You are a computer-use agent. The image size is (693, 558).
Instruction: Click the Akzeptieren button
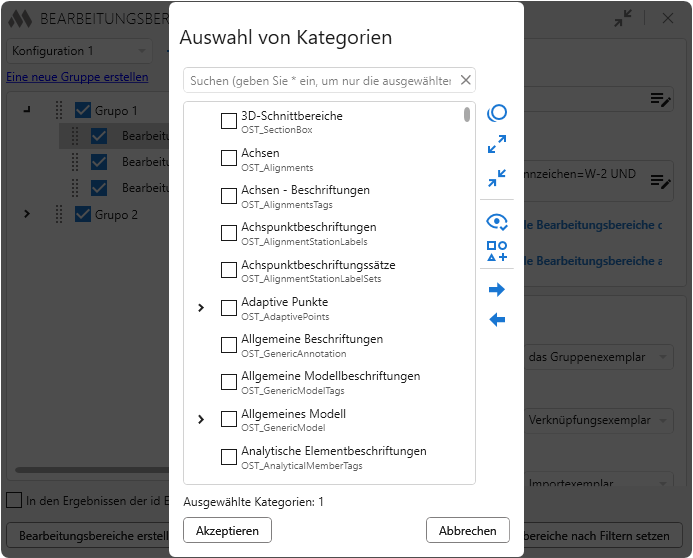coord(228,530)
